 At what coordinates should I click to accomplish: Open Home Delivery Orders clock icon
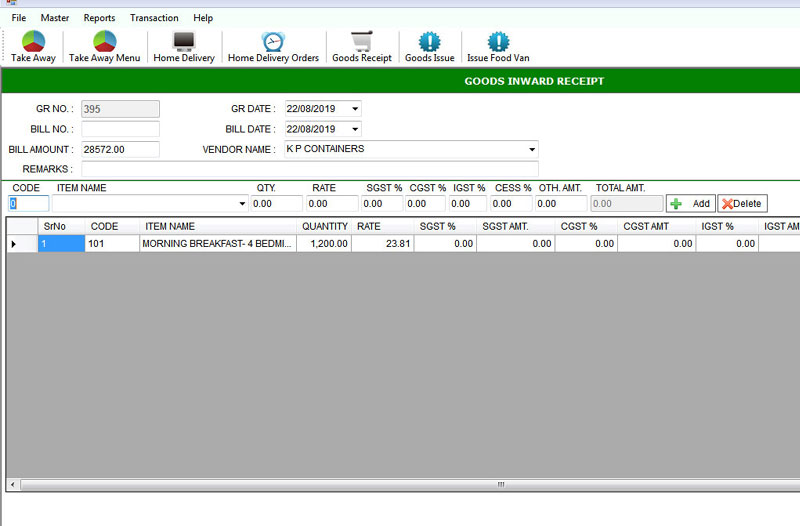coord(273,47)
